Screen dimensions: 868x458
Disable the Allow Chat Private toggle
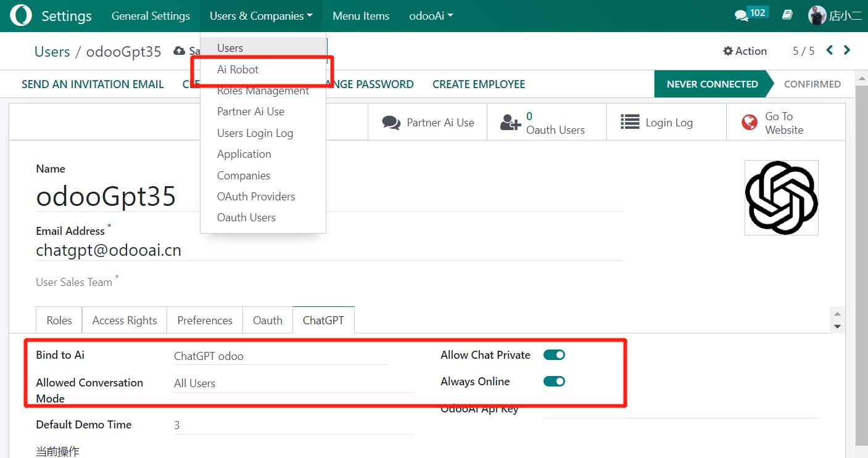click(554, 355)
